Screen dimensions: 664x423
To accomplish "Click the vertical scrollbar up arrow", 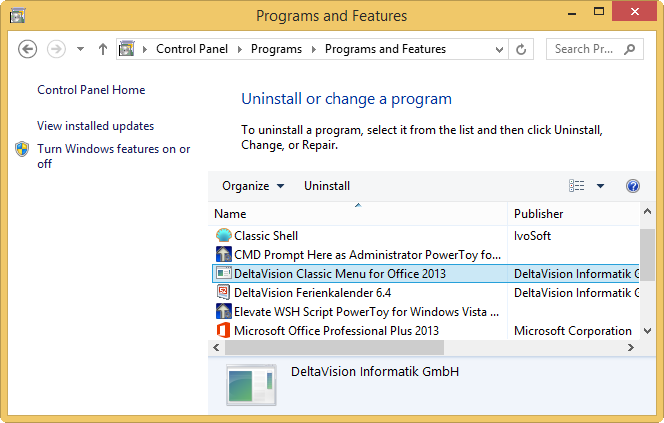I will pyautogui.click(x=647, y=211).
